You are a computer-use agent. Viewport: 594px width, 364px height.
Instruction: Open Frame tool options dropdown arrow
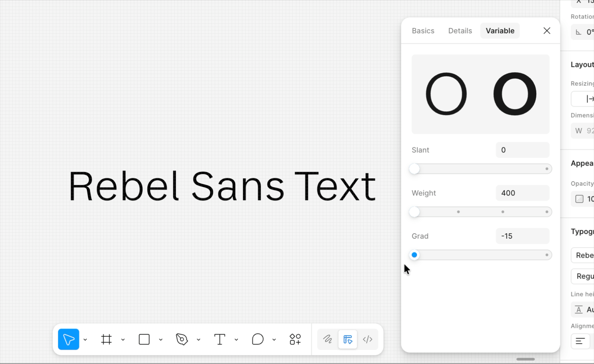[x=123, y=339]
